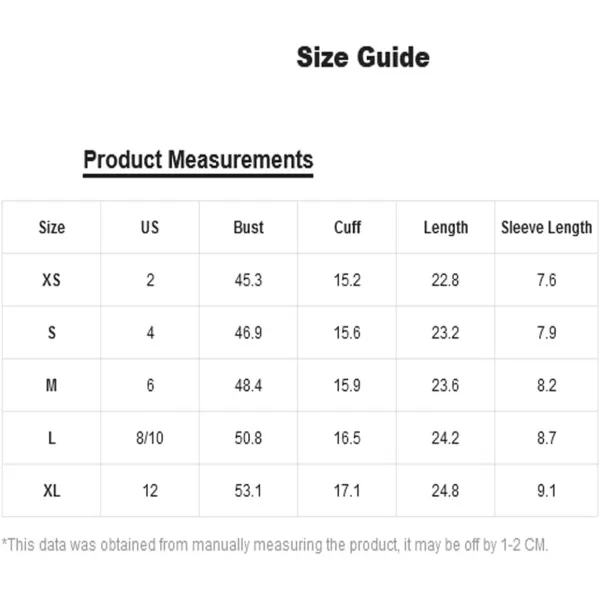Screen dimensions: 600x600
Task: Select the M size row label
Action: [x=52, y=385]
